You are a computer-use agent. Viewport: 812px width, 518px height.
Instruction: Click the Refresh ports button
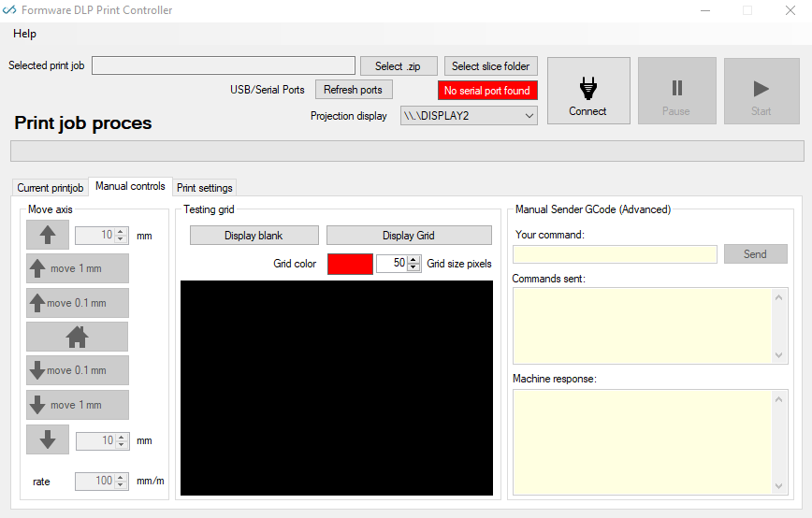click(353, 90)
